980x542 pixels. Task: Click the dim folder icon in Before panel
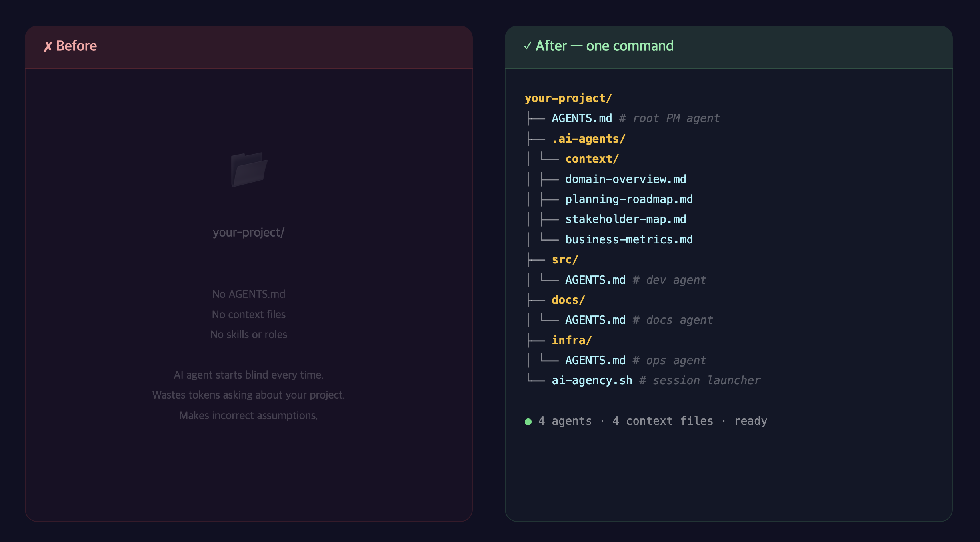249,169
